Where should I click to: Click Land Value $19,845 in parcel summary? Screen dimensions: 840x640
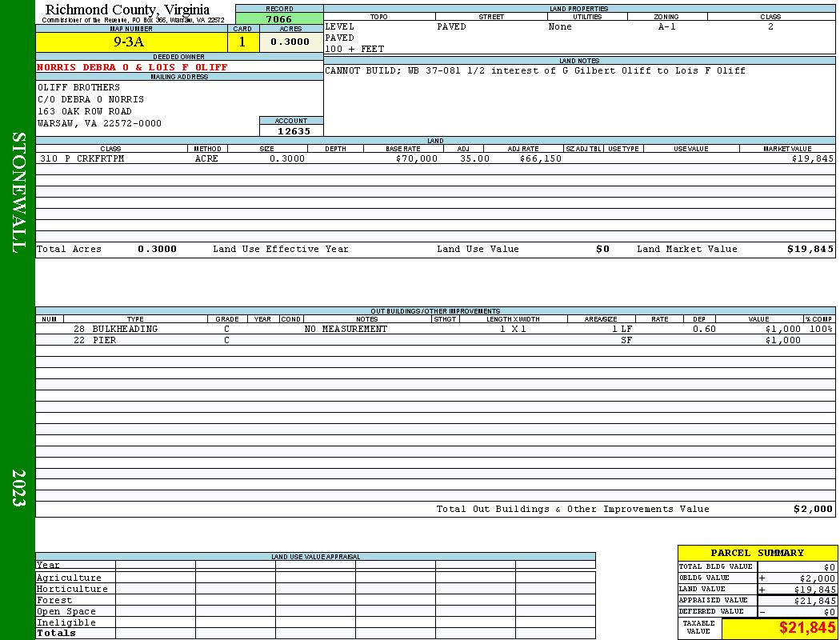pyautogui.click(x=814, y=590)
